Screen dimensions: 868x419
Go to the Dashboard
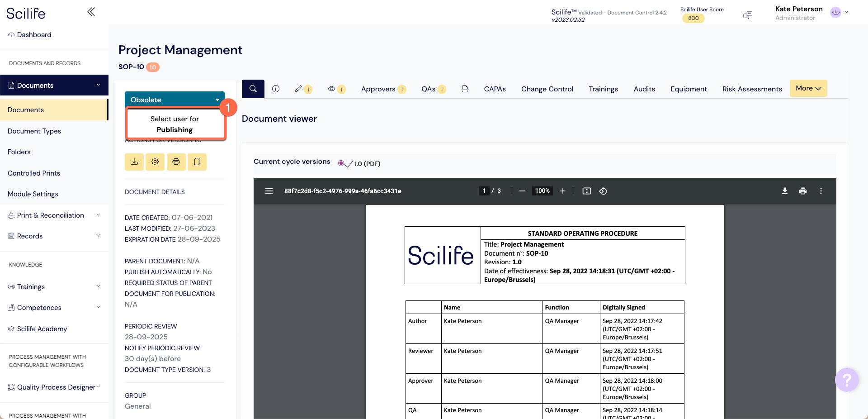tap(30, 35)
